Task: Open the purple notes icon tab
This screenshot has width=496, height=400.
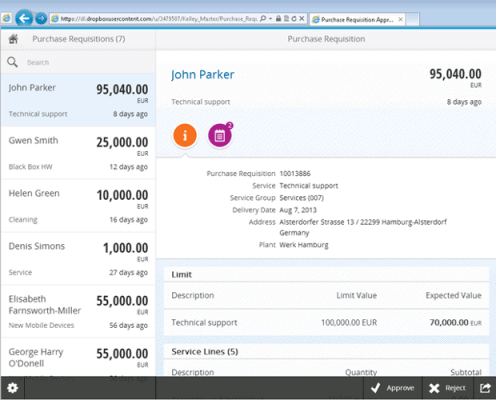Action: click(220, 135)
